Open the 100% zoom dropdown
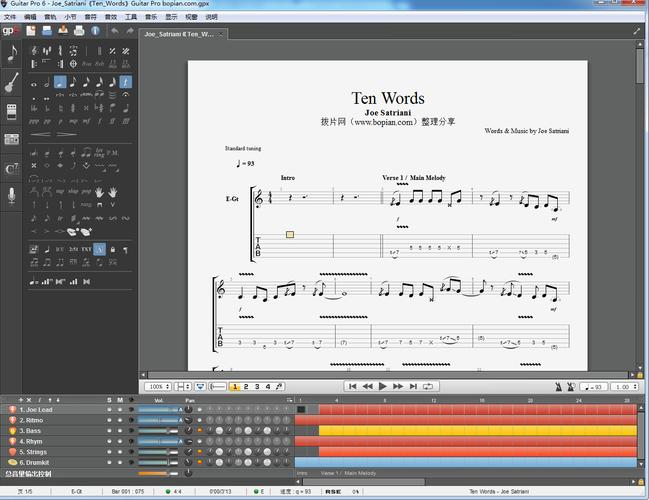 (158, 386)
